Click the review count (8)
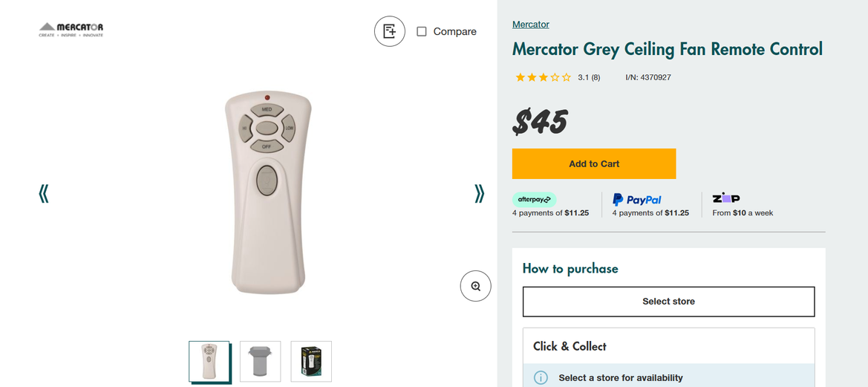This screenshot has width=868, height=387. (x=595, y=77)
